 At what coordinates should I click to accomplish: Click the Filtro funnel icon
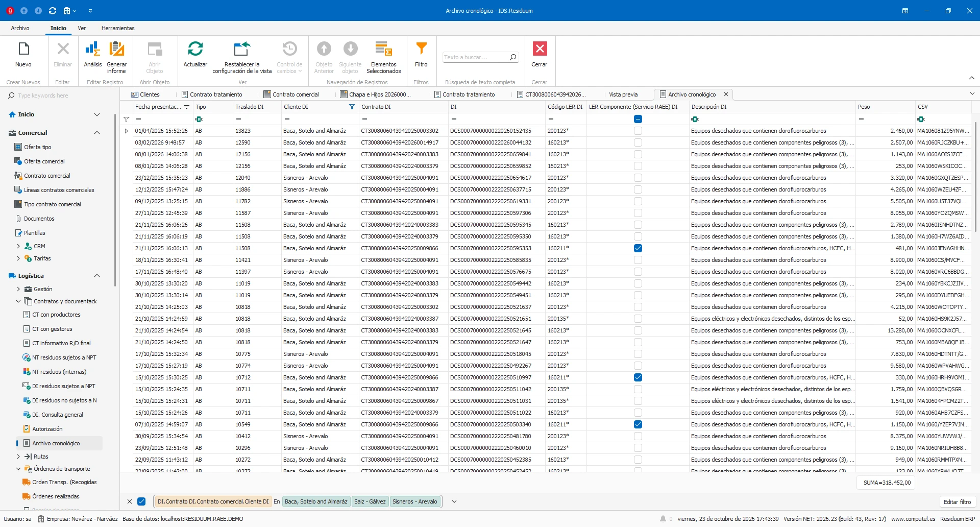[x=421, y=49]
